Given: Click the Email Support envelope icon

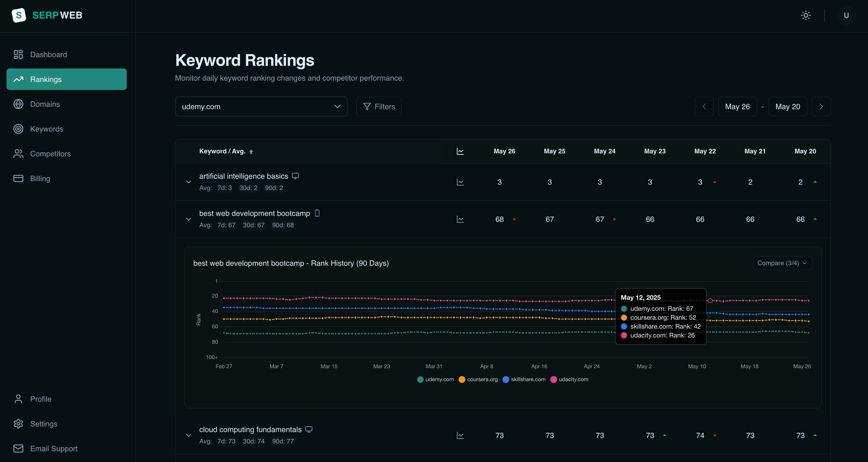Looking at the screenshot, I should coord(18,449).
